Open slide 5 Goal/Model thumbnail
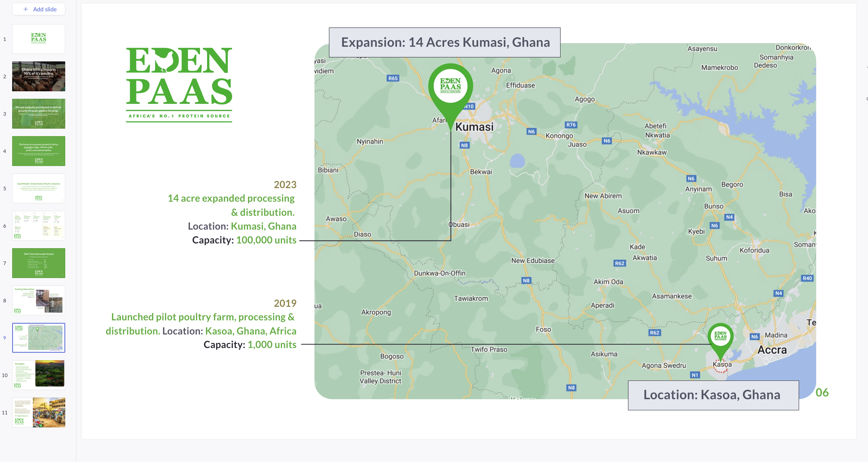This screenshot has height=462, width=868. [39, 188]
